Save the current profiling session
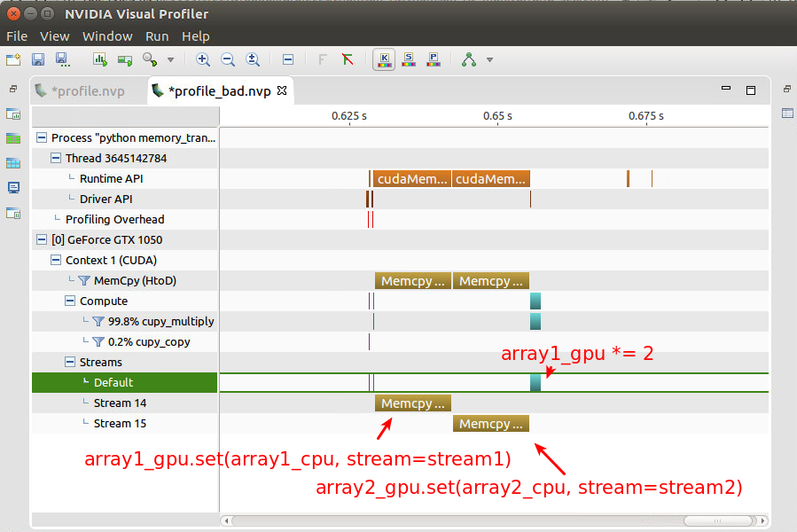Image resolution: width=797 pixels, height=532 pixels. [37, 59]
